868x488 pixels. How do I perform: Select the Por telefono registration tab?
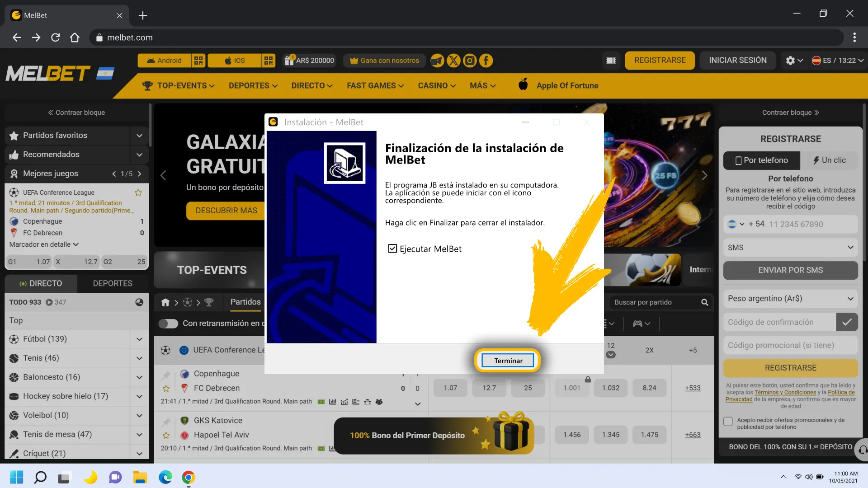(762, 160)
